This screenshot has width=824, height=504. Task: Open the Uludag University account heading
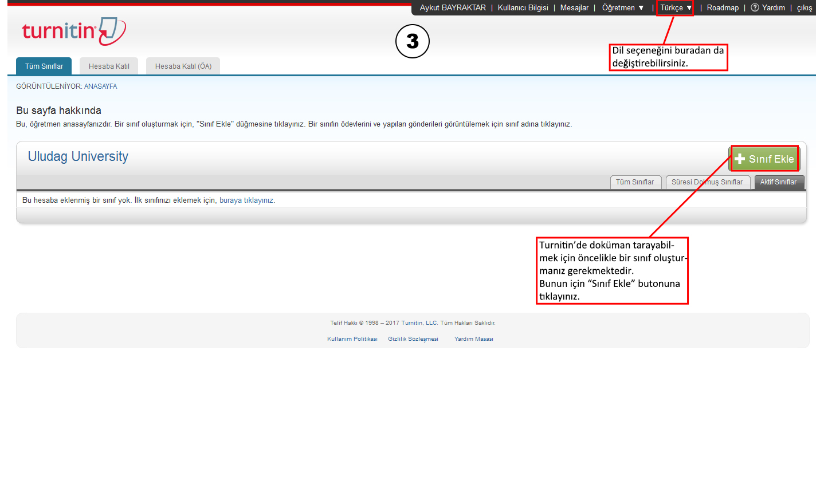[x=78, y=156]
